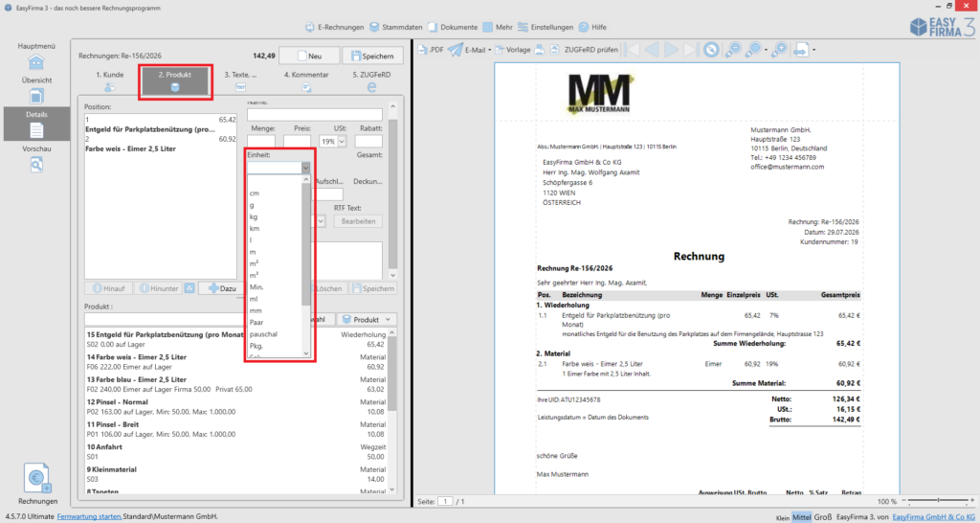Open the Vorschau magnifier icon
The width and height of the screenshot is (980, 523).
(36, 165)
